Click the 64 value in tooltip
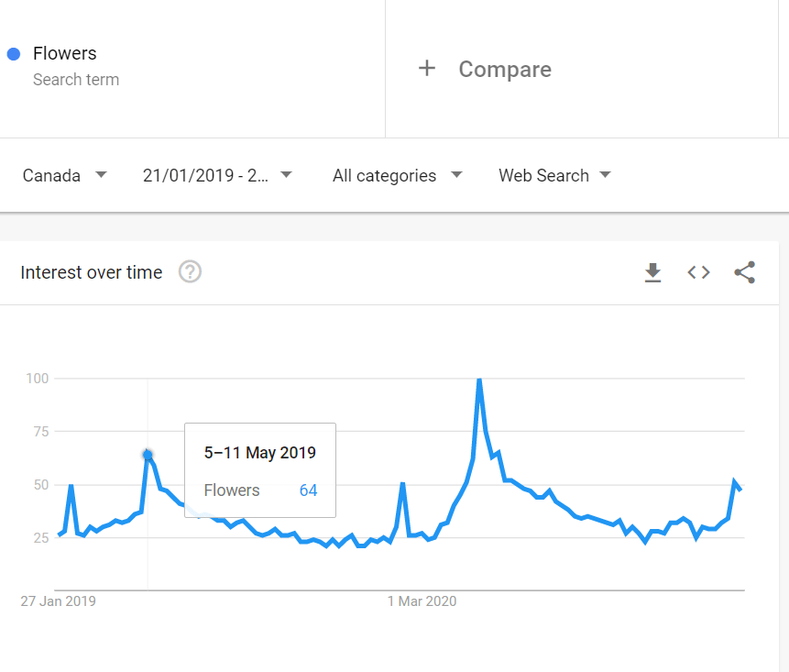Image resolution: width=789 pixels, height=672 pixels. point(308,490)
